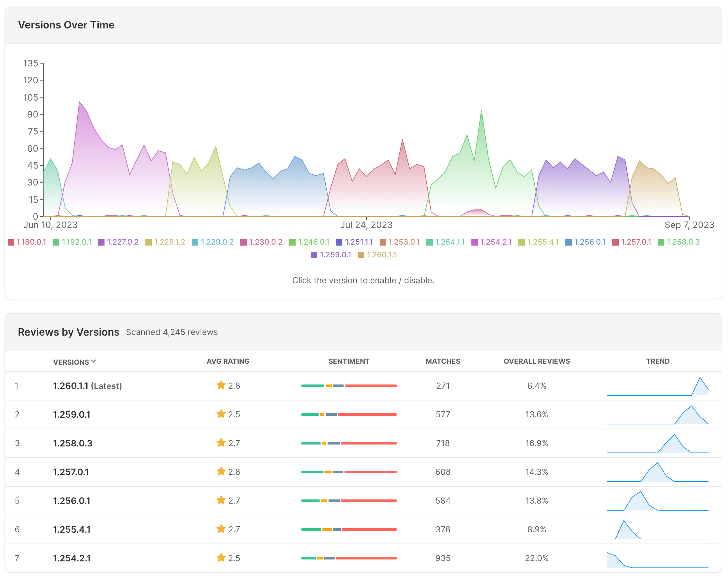Click star rating 2.7 for 1.255.4.1
Image resolution: width=728 pixels, height=578 pixels.
[228, 529]
